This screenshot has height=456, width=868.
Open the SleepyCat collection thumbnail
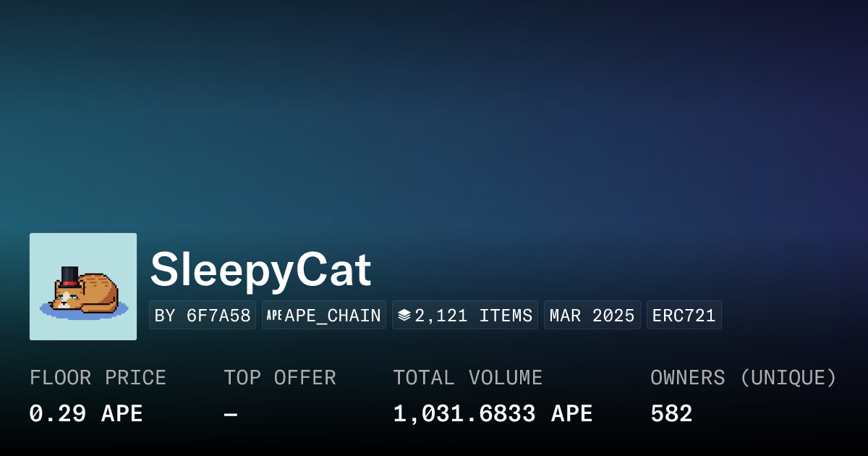83,287
